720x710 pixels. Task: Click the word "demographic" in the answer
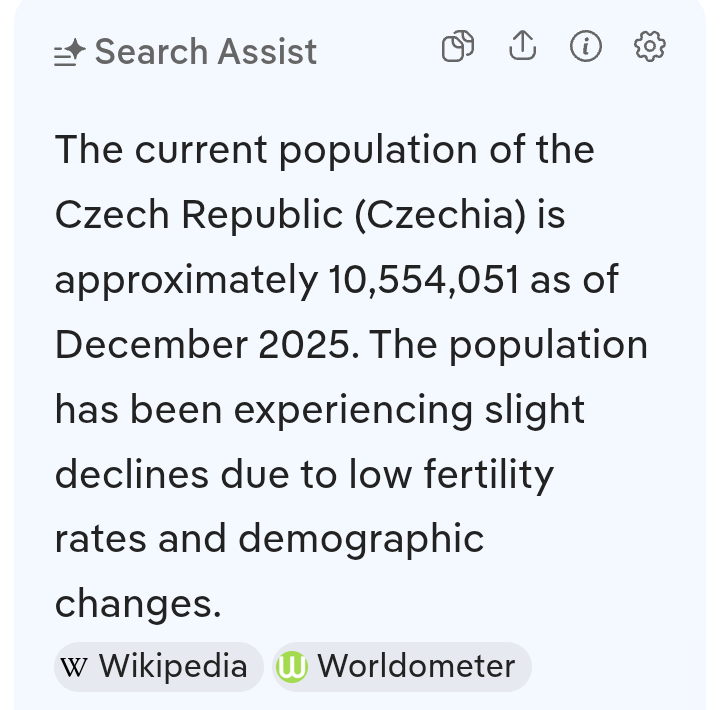[361, 539]
